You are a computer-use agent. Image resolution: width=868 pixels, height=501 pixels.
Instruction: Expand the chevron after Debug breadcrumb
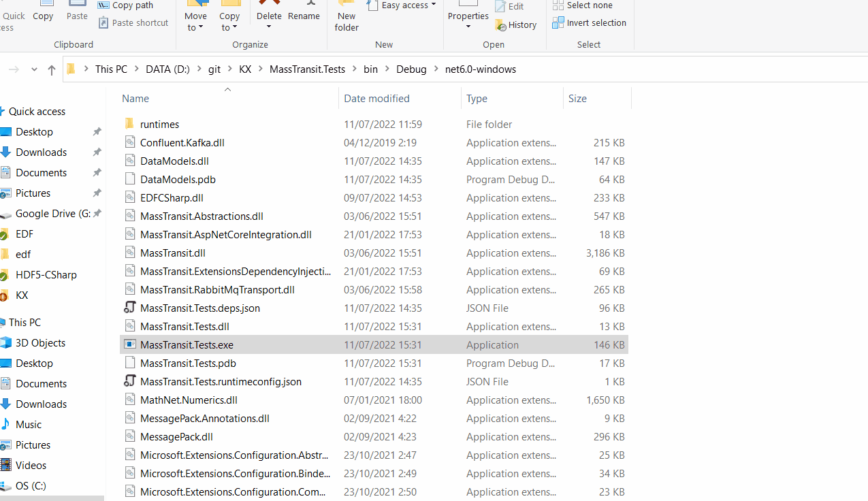click(x=436, y=69)
